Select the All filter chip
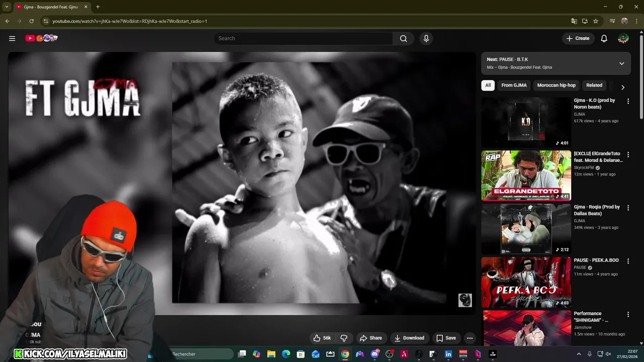Image resolution: width=644 pixels, height=362 pixels. click(488, 85)
